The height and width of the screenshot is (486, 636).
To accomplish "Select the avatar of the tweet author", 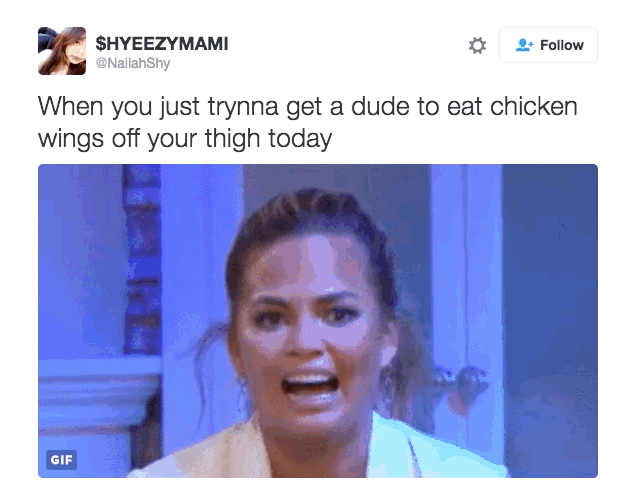I will [62, 51].
